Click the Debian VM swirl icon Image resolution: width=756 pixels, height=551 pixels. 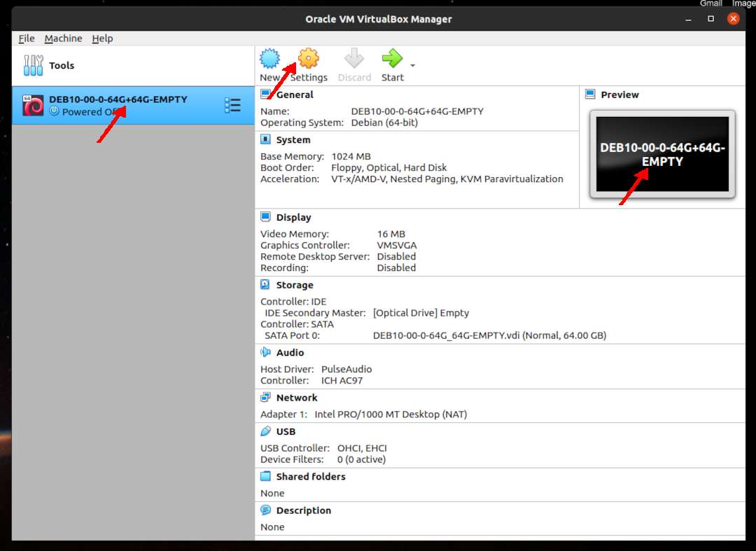[33, 105]
